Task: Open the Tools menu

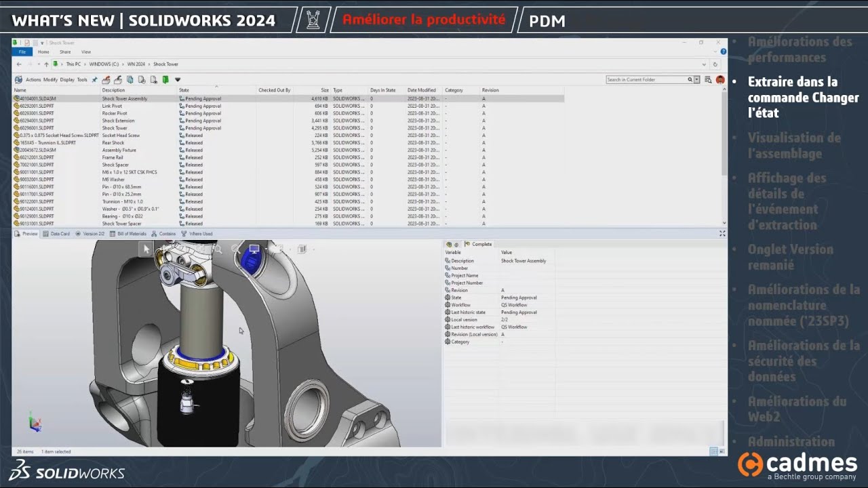Action: coord(82,80)
